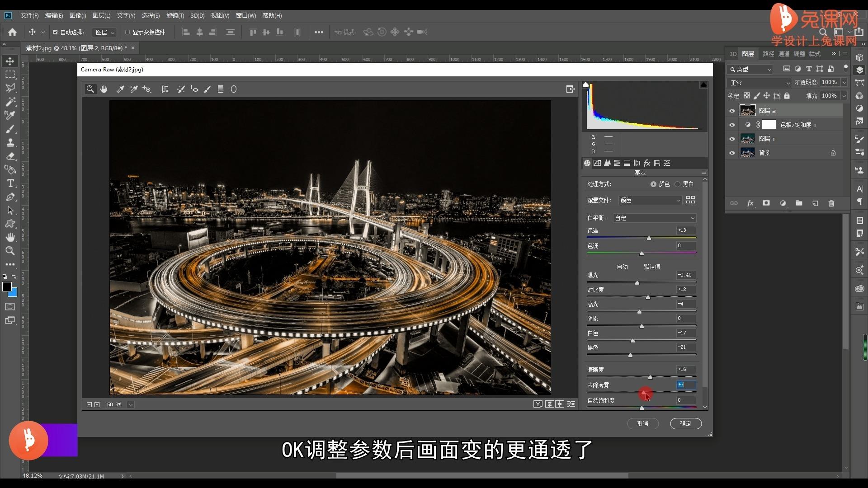Select the Horizontal Type tool
This screenshot has height=488, width=868.
(x=10, y=183)
